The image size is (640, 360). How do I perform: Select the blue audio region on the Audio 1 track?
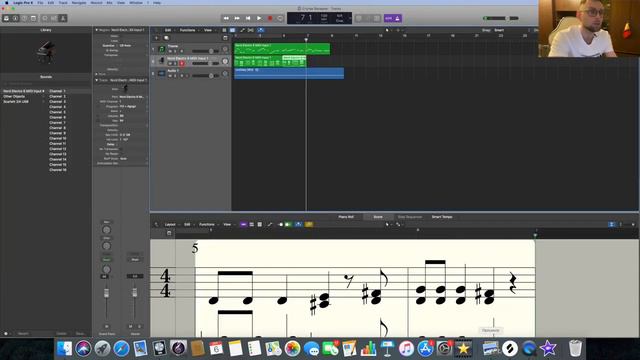pos(289,73)
